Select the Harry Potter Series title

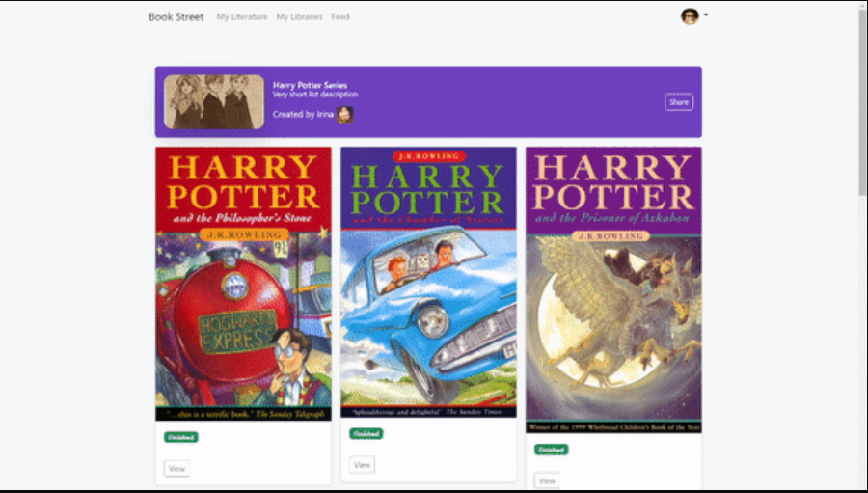(310, 86)
